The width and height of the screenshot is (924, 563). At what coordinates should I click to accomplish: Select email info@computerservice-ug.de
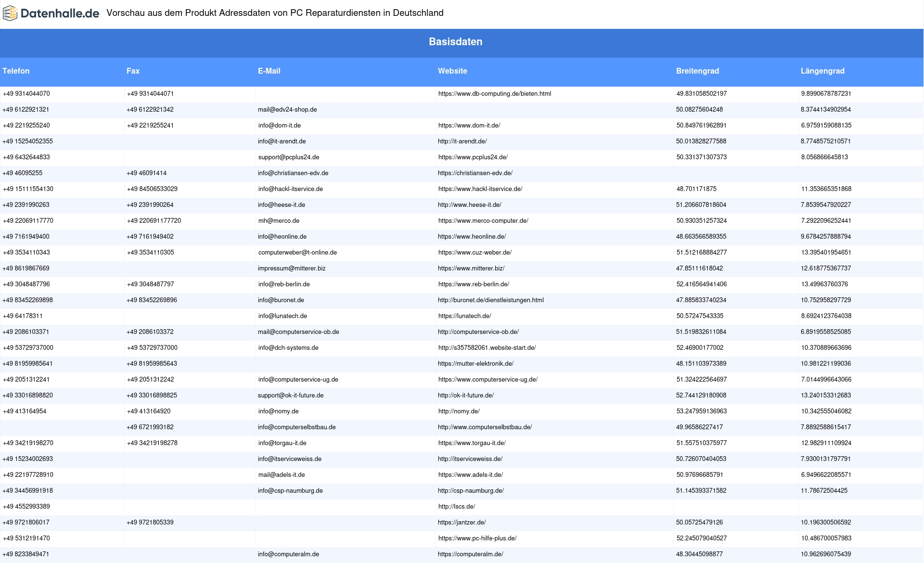coord(298,380)
